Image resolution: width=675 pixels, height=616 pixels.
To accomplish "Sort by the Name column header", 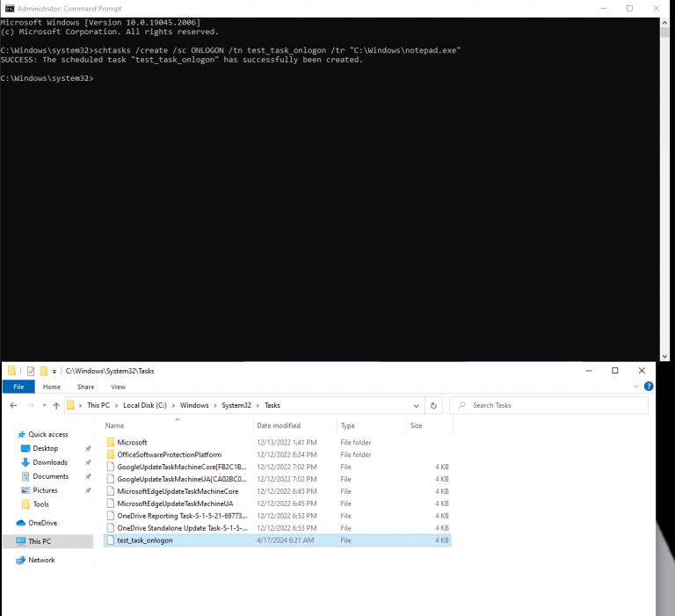I will point(114,425).
